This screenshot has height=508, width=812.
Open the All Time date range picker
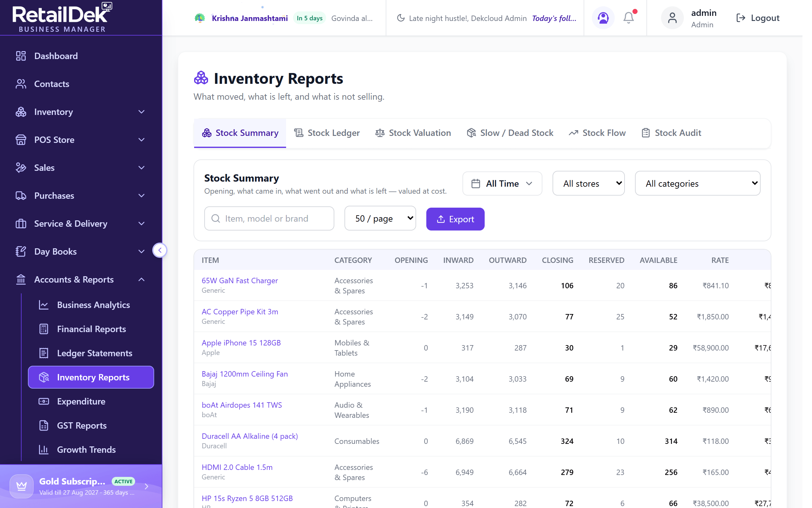coord(502,184)
